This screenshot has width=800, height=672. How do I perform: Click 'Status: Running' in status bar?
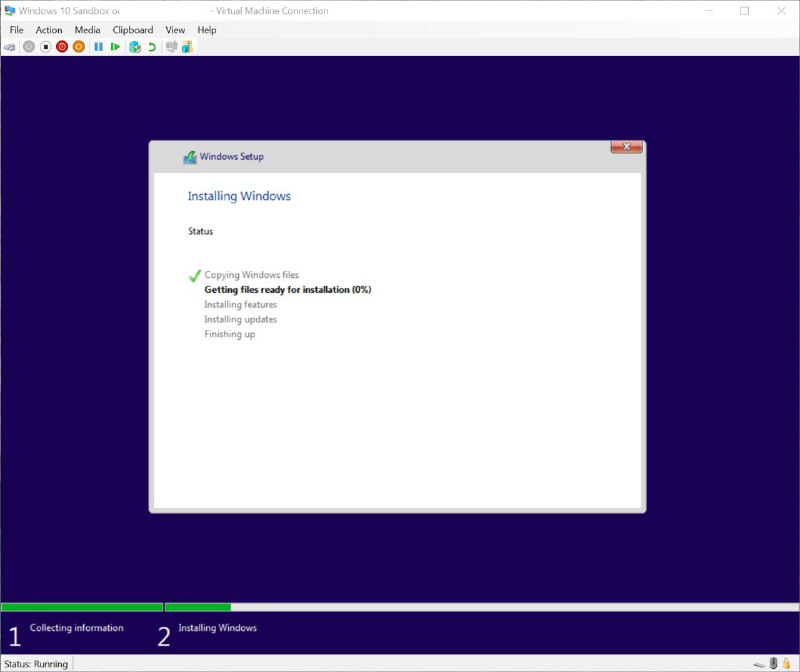tap(36, 664)
